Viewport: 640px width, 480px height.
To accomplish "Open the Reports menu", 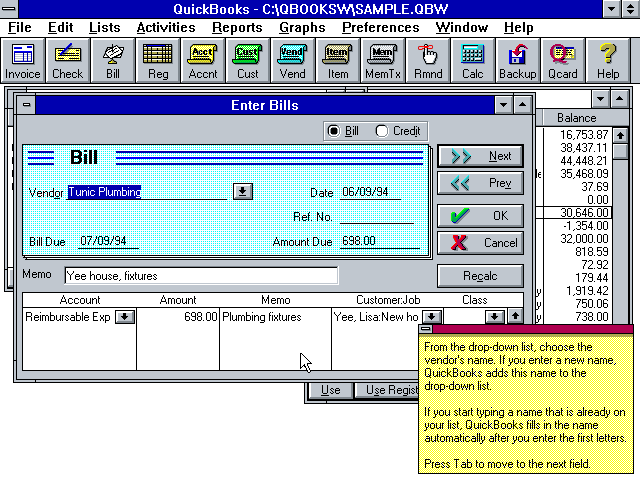I will pyautogui.click(x=237, y=27).
